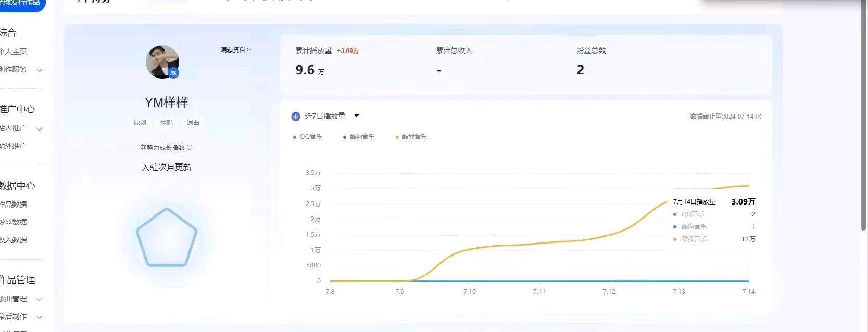Click the blue 发行作品 button
Viewport: 868px width, 332px height.
pos(21,4)
